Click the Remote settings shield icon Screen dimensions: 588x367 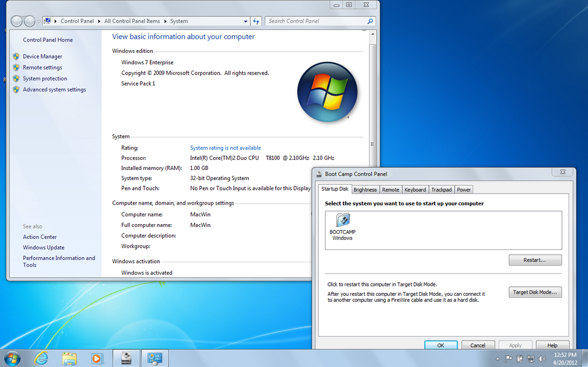(16, 68)
